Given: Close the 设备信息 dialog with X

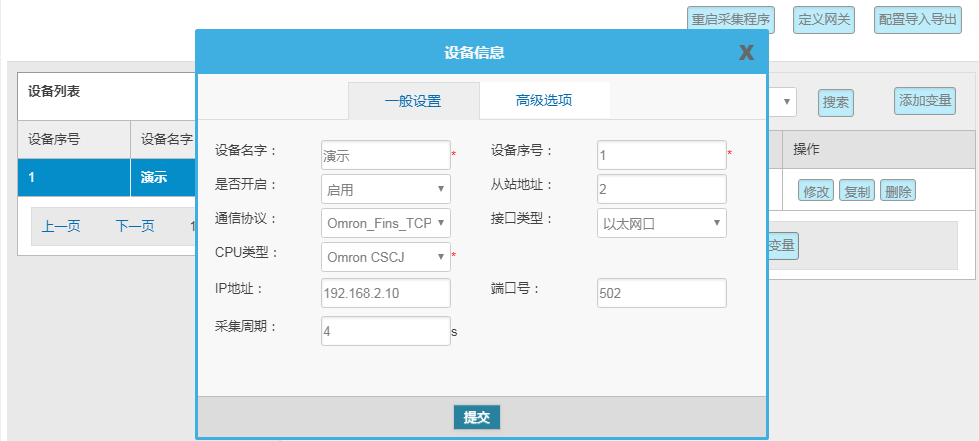Looking at the screenshot, I should pos(746,53).
